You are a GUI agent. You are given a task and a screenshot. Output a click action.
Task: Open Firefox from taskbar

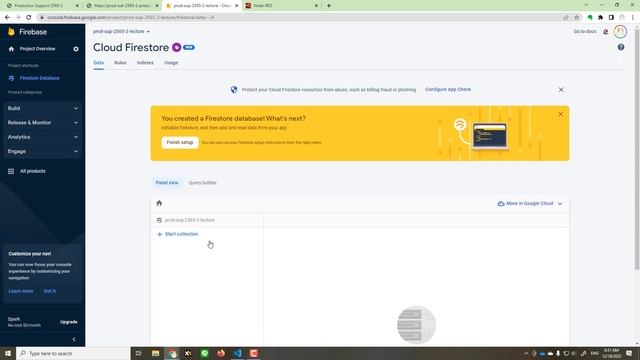click(221, 353)
